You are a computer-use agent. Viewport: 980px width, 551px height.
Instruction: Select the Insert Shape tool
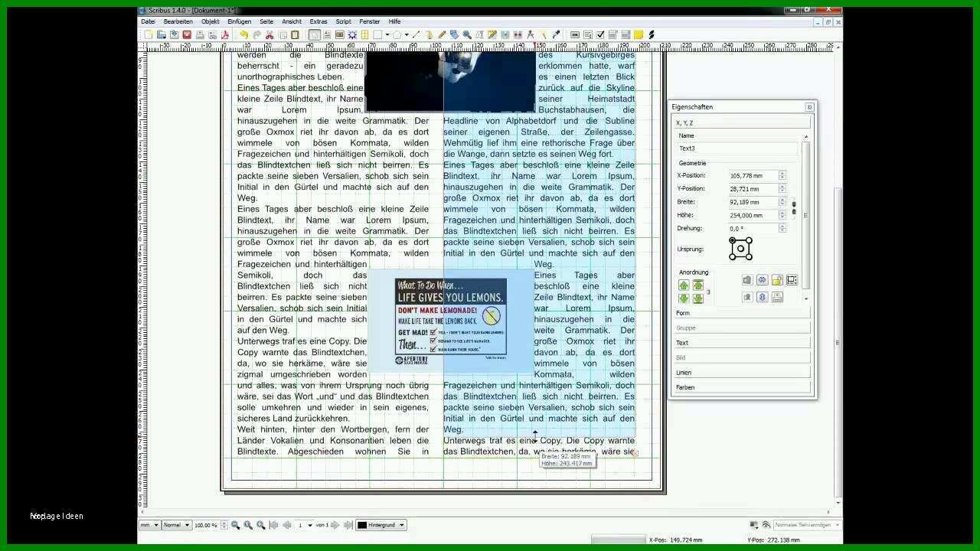tap(377, 34)
